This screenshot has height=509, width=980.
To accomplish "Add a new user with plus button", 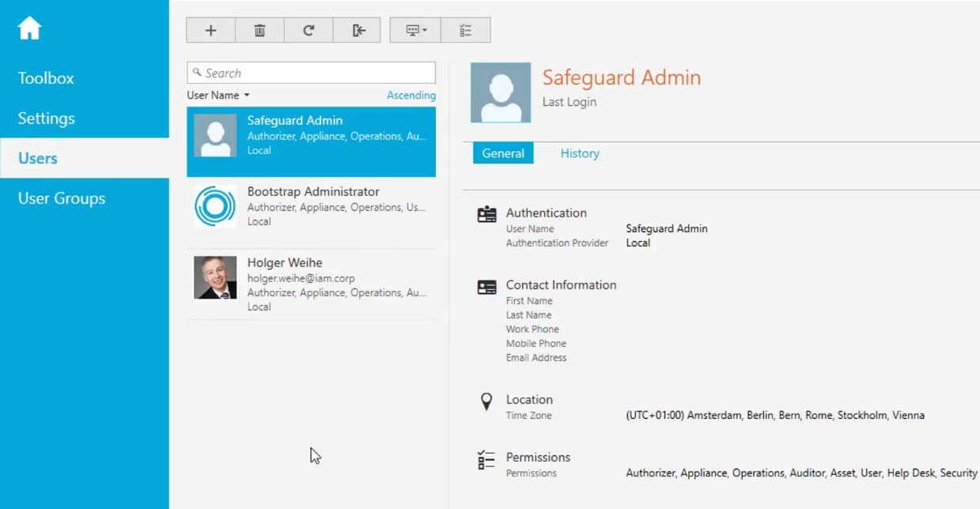I will pyautogui.click(x=210, y=30).
